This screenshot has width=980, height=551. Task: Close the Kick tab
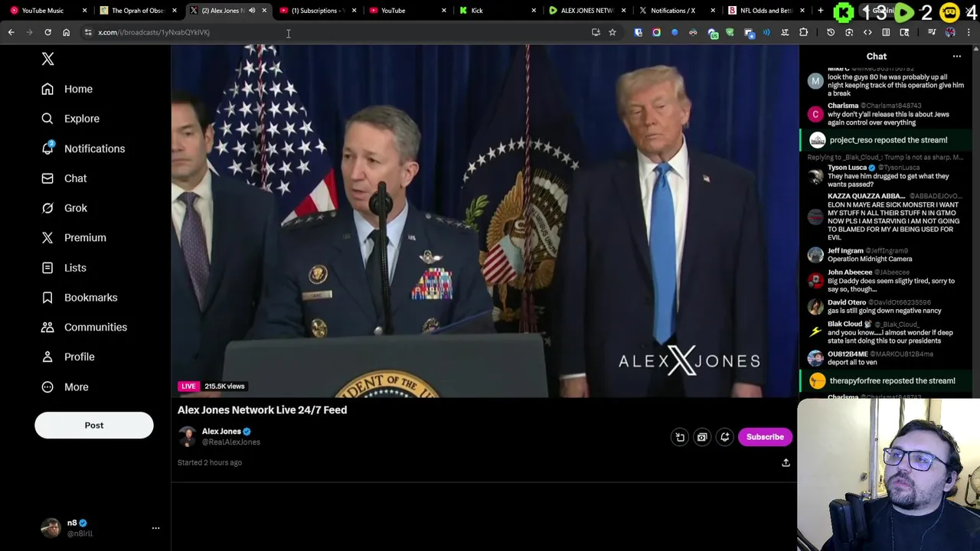click(x=534, y=11)
